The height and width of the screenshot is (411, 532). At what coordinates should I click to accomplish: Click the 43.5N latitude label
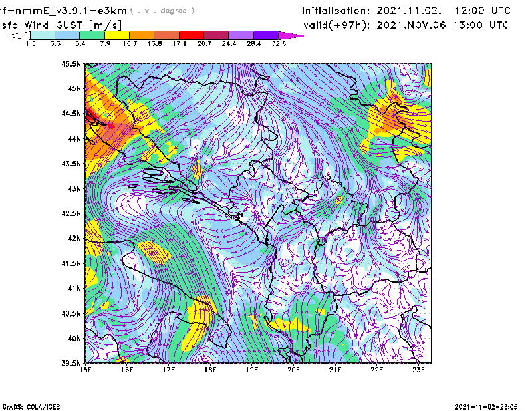pyautogui.click(x=71, y=163)
